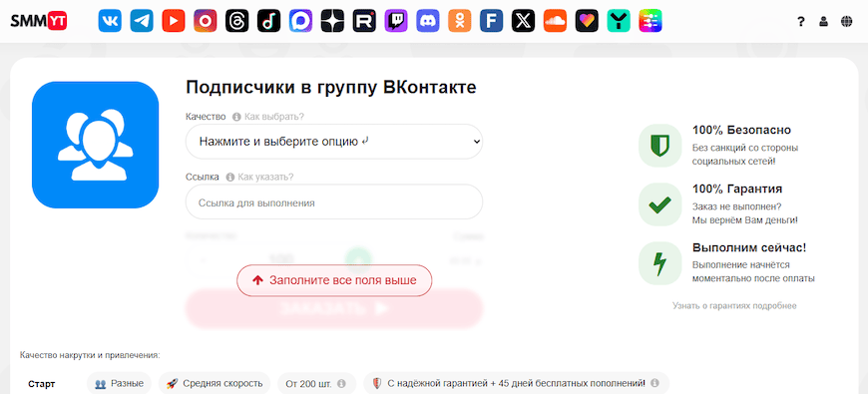
Task: Open the Dzen four-point star icon
Action: (x=332, y=21)
